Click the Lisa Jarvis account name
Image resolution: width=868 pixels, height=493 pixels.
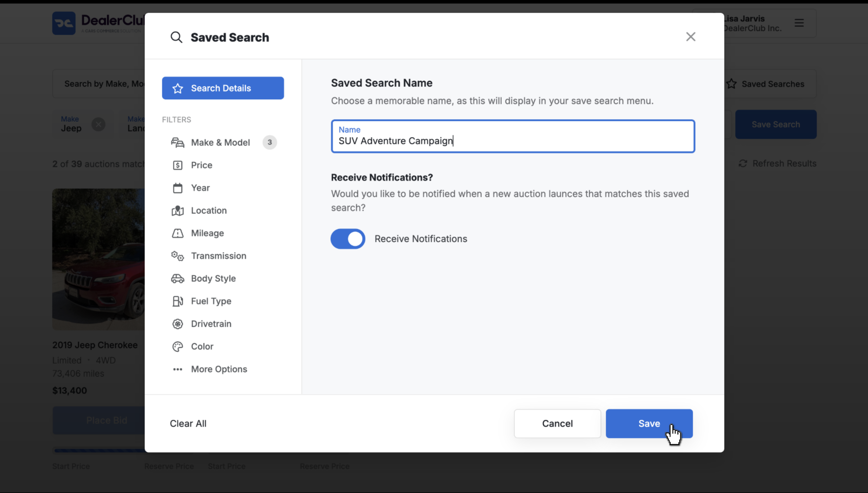coord(744,19)
